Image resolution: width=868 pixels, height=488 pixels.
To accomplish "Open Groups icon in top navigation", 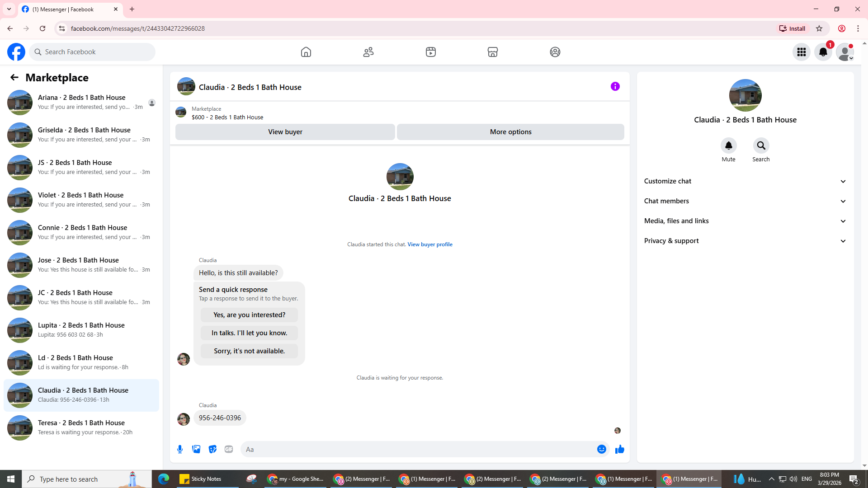I will [x=555, y=52].
